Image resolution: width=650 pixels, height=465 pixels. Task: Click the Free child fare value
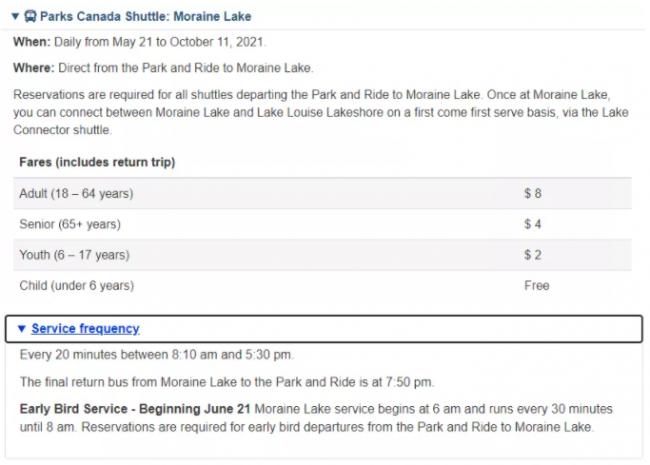[536, 286]
